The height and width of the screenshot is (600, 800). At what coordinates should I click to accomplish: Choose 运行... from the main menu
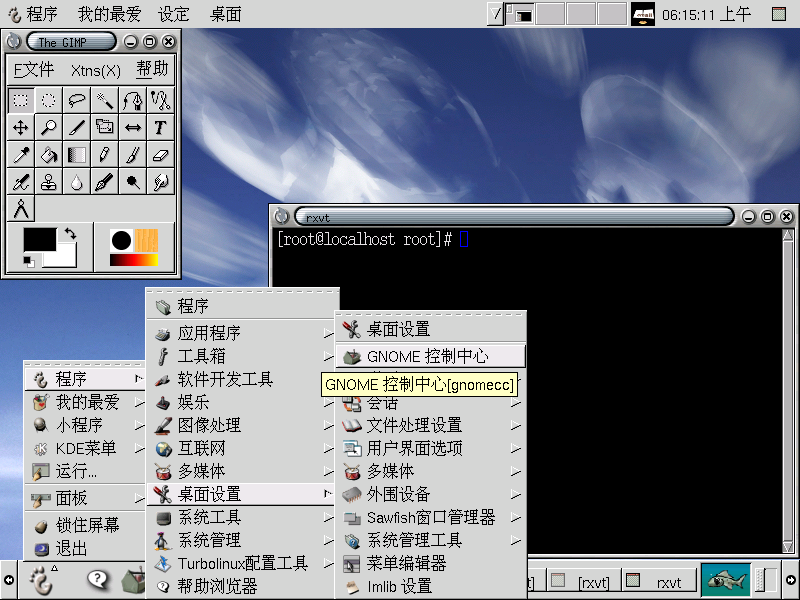coord(85,471)
